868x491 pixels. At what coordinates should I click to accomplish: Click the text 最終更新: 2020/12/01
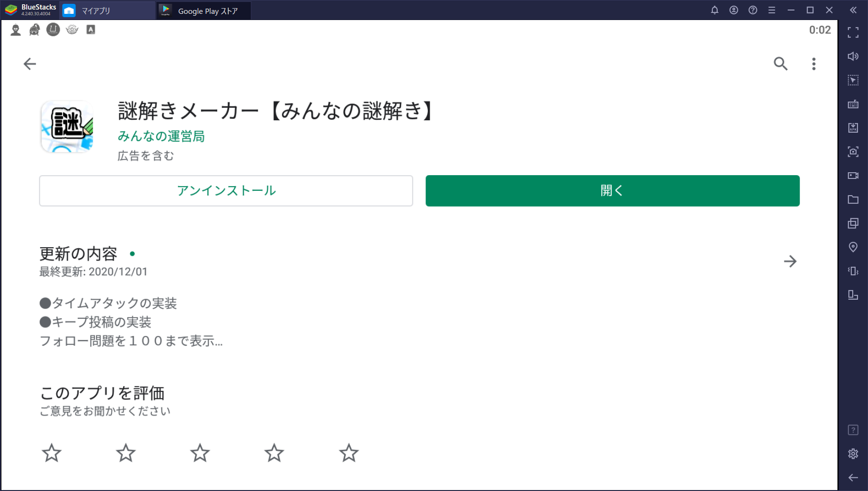coord(94,272)
